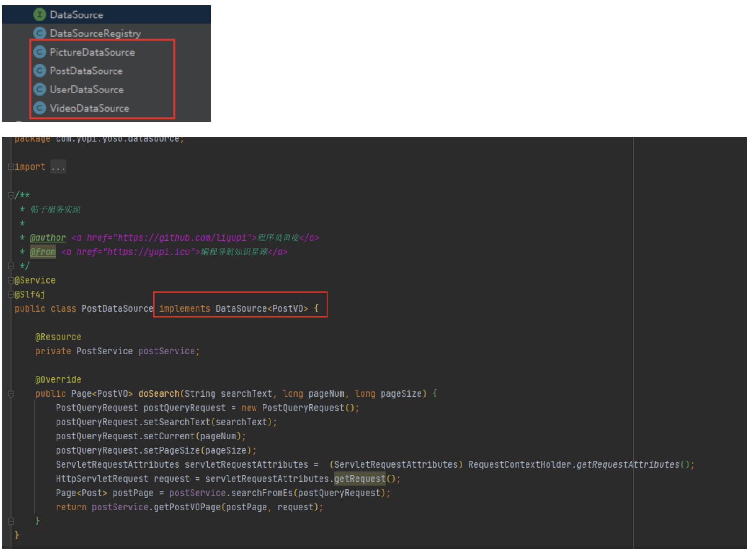Click the doSearch method name

[x=158, y=394]
